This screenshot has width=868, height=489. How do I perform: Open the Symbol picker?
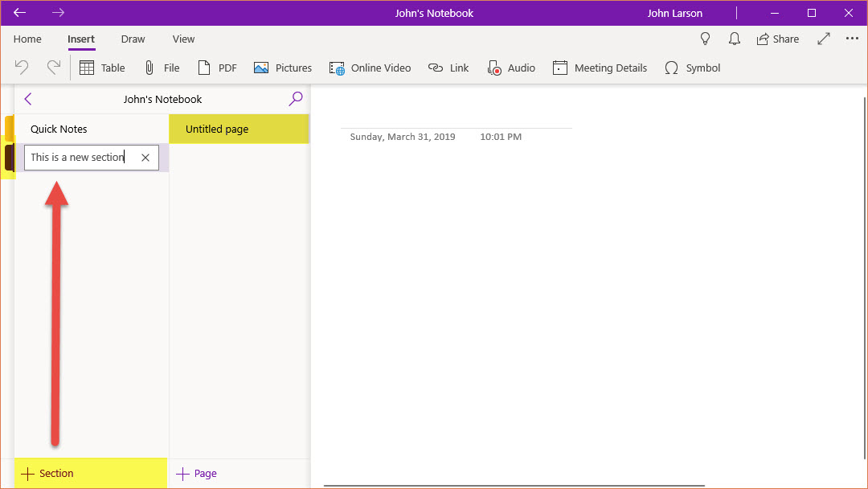click(x=692, y=68)
